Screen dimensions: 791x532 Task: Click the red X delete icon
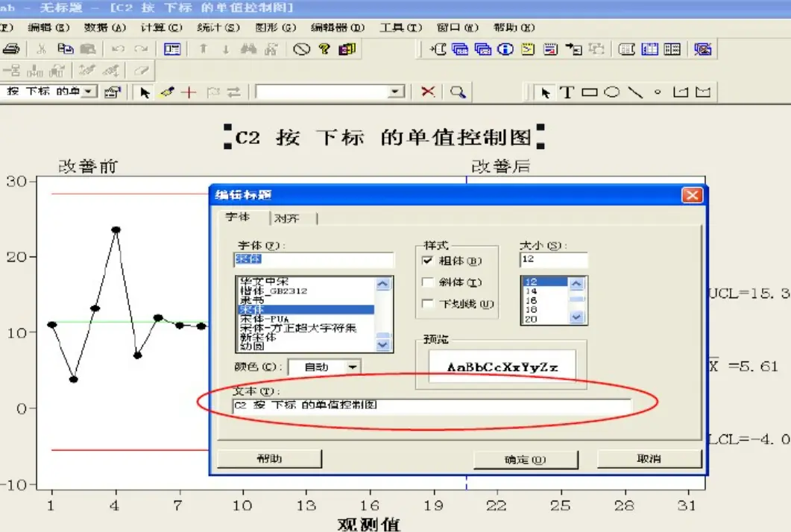coord(428,92)
